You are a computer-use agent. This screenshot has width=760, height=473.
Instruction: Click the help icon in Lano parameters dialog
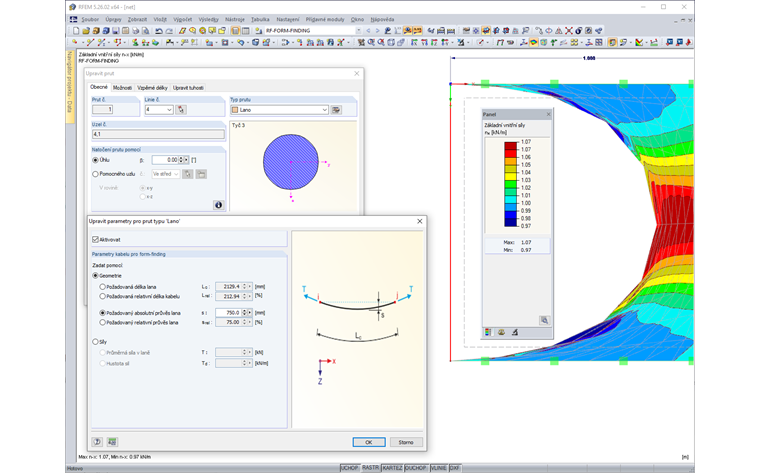tap(97, 441)
